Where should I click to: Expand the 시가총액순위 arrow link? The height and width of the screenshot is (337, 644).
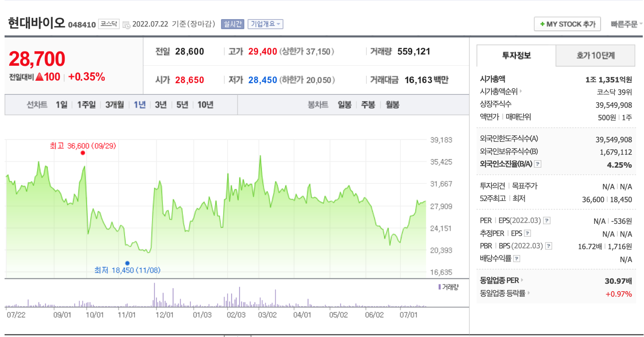pyautogui.click(x=501, y=92)
